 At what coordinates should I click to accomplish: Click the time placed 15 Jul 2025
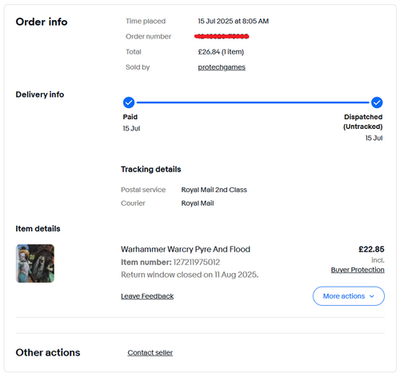[x=215, y=21]
